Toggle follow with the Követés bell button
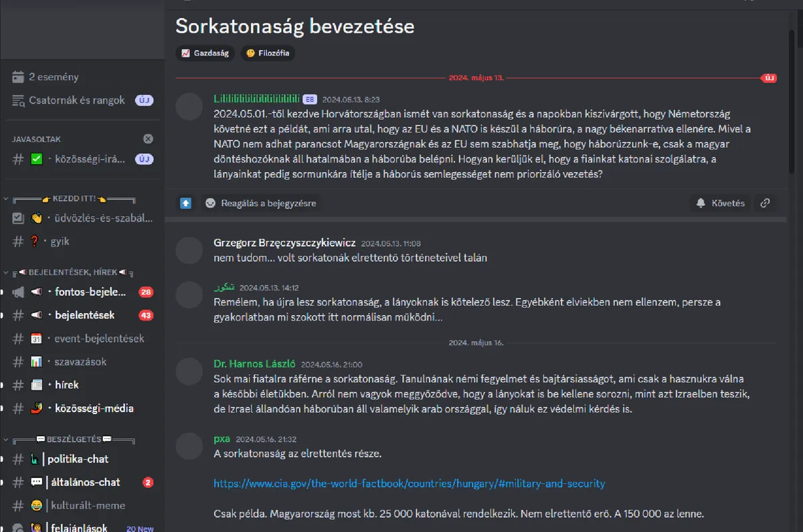This screenshot has height=532, width=803. 720,203
